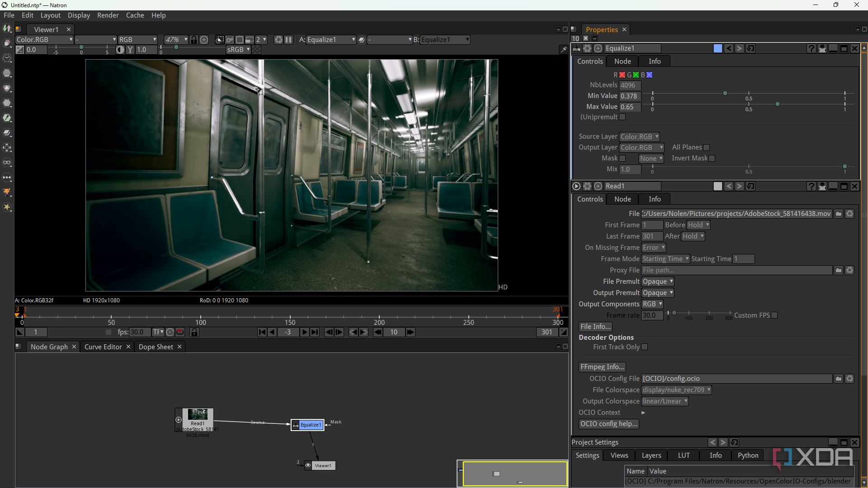Viewport: 868px width, 488px height.
Task: Open the Render menu
Action: tap(108, 15)
